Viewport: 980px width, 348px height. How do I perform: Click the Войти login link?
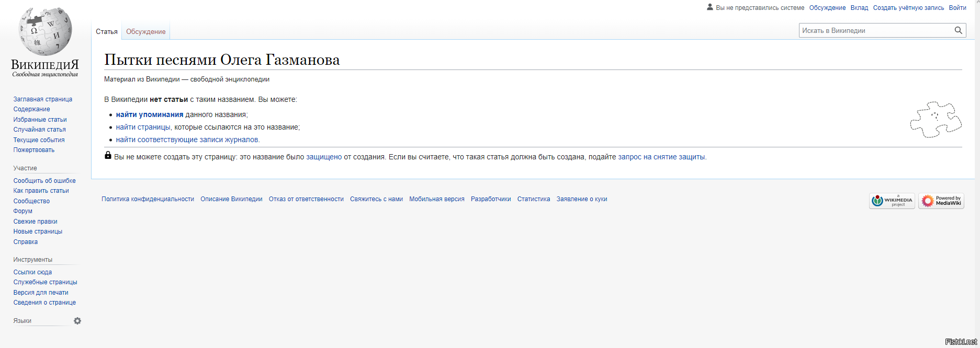pos(958,8)
